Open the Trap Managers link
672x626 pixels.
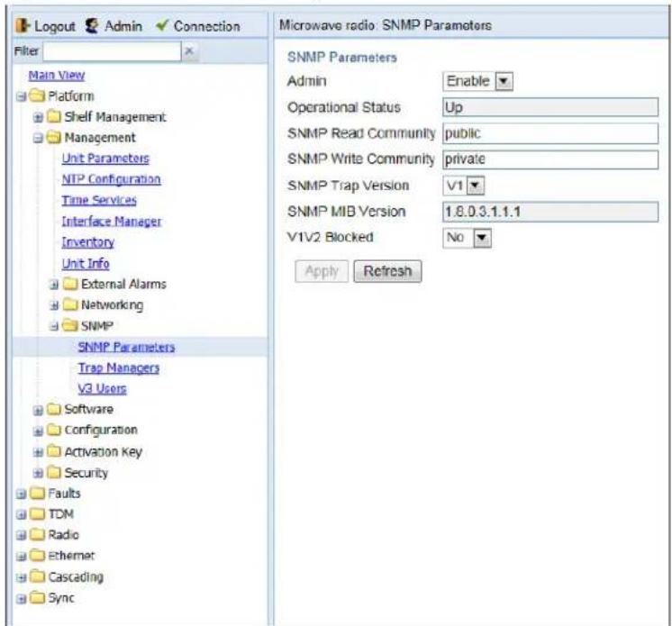pyautogui.click(x=119, y=367)
